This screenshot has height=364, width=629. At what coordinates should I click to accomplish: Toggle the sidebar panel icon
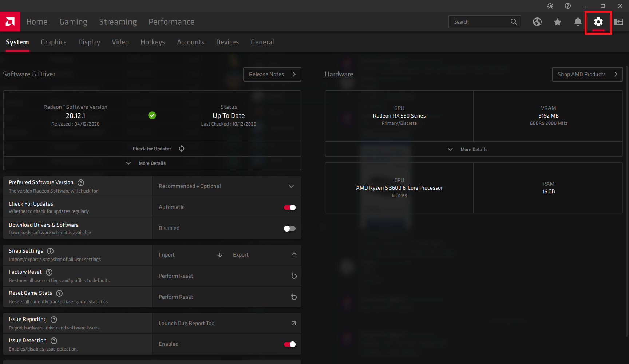pyautogui.click(x=619, y=22)
